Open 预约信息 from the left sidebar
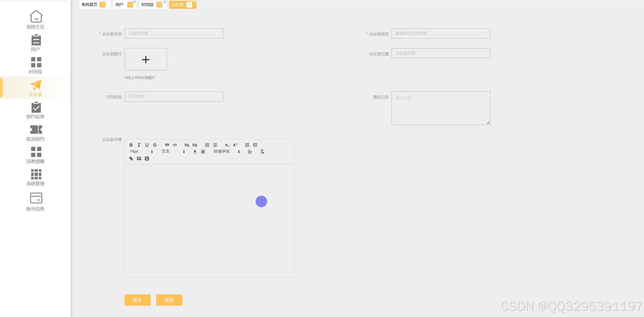The width and height of the screenshot is (644, 317). click(x=35, y=111)
